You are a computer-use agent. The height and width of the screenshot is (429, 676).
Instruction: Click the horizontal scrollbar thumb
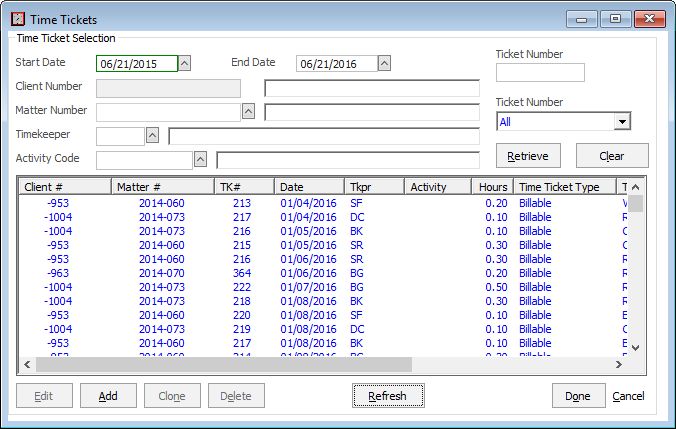coord(224,364)
